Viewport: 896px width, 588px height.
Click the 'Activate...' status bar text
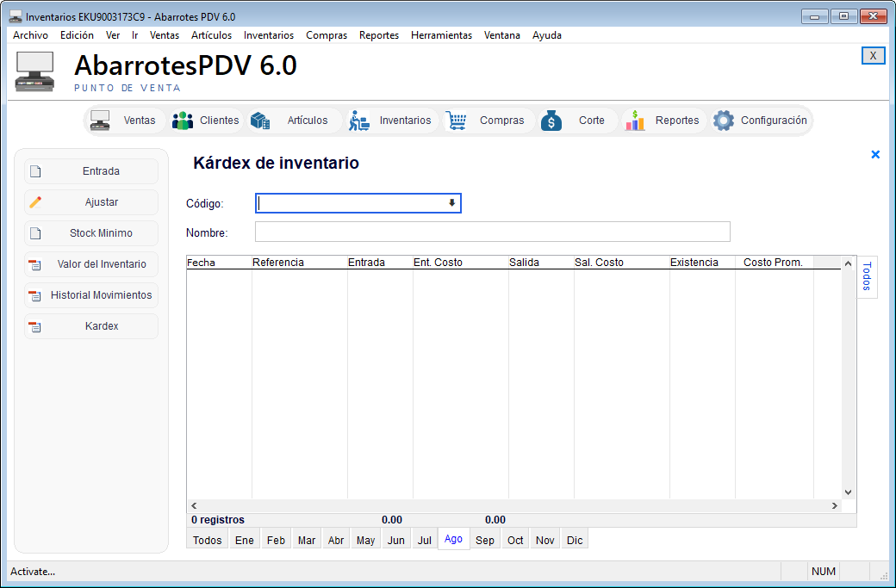point(33,572)
